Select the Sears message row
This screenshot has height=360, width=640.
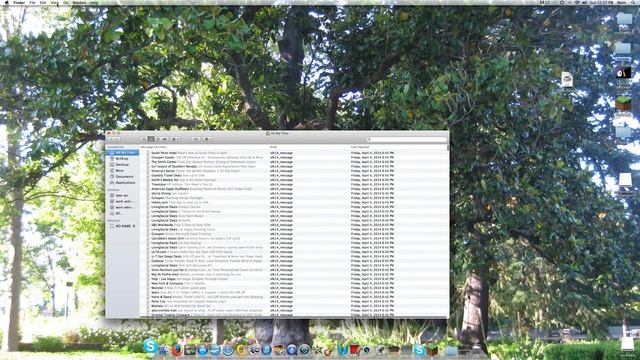pyautogui.click(x=294, y=292)
